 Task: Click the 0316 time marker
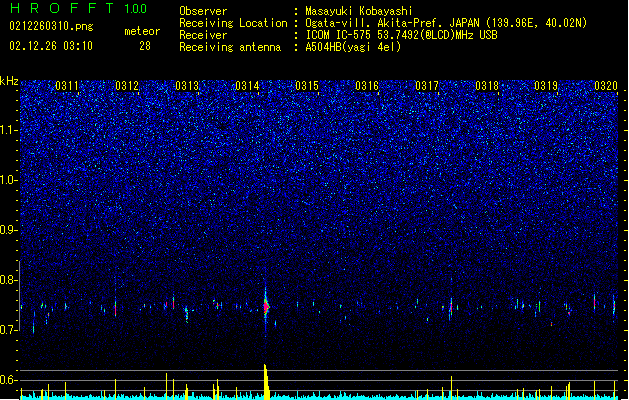pyautogui.click(x=367, y=86)
